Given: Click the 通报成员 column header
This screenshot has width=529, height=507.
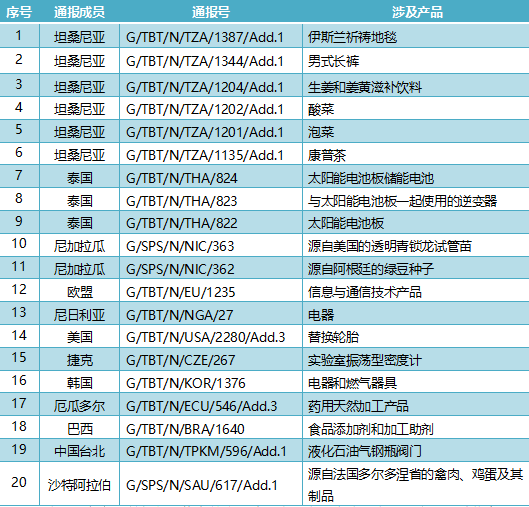Looking at the screenshot, I should 79,12.
